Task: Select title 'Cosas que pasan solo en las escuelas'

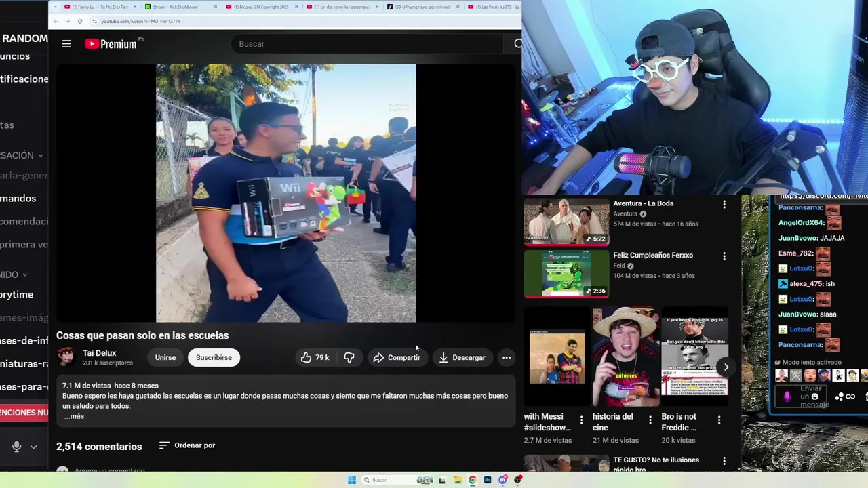Action: pyautogui.click(x=142, y=335)
